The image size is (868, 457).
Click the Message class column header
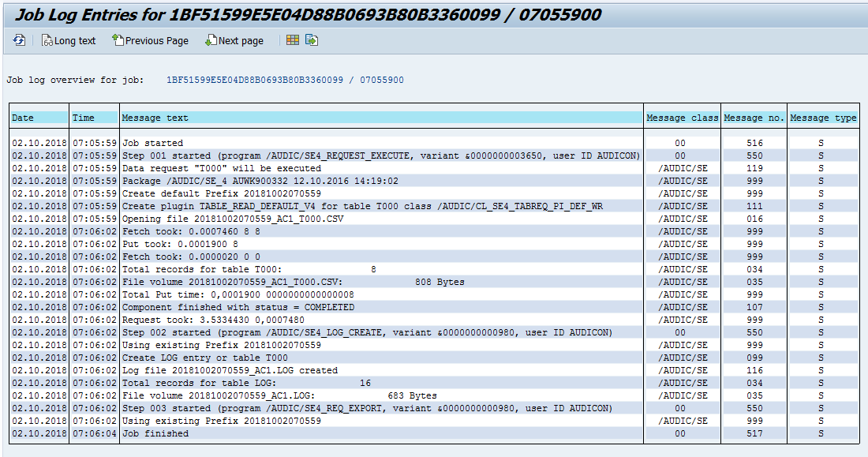coord(680,117)
